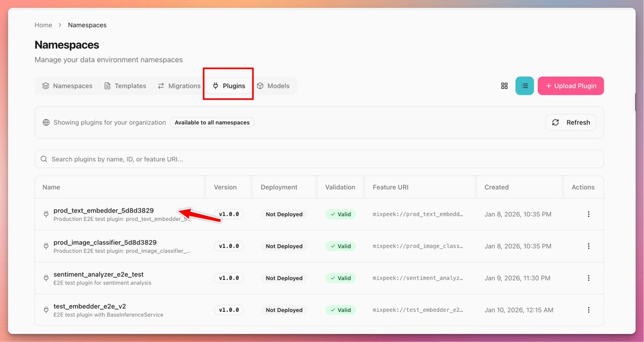Click Valid badge of prod_text_embedder row
Image resolution: width=644 pixels, height=342 pixels.
point(340,214)
